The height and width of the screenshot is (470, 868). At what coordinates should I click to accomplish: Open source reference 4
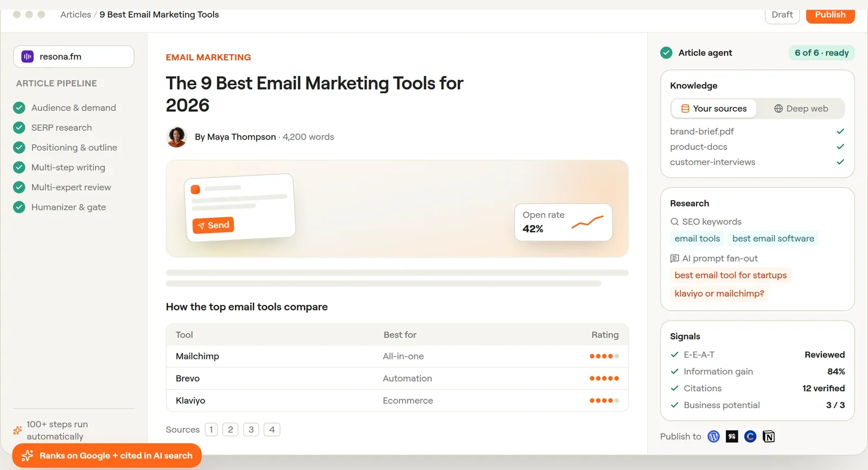(x=272, y=430)
